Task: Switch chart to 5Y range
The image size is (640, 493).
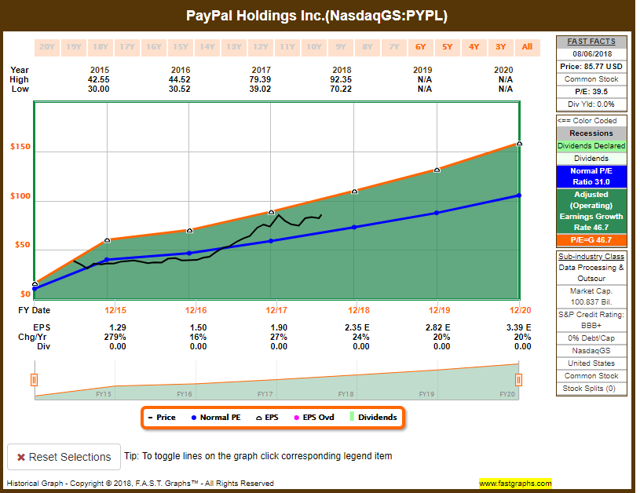Action: pos(447,47)
